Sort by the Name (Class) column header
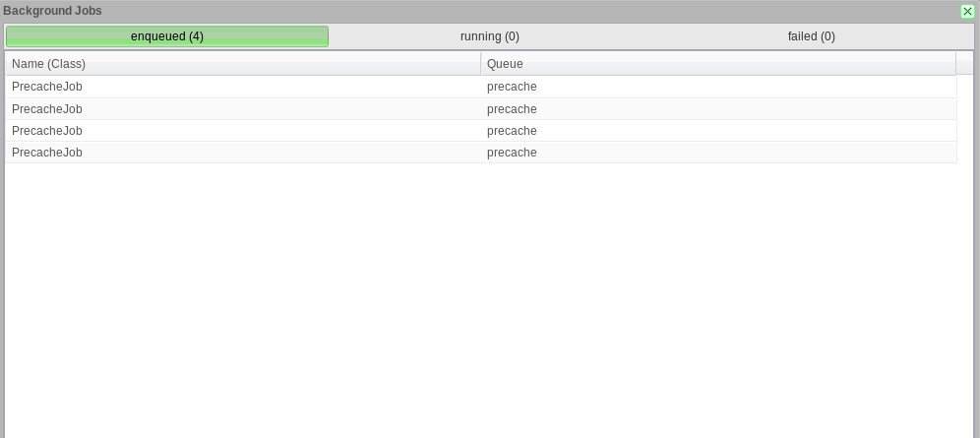The width and height of the screenshot is (980, 438). coord(243,64)
